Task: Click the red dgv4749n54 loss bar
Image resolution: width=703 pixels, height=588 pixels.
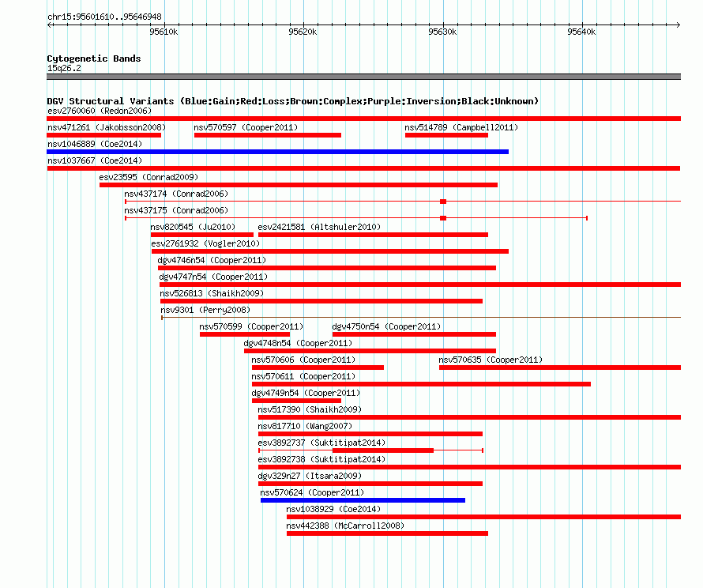Action: pos(296,401)
